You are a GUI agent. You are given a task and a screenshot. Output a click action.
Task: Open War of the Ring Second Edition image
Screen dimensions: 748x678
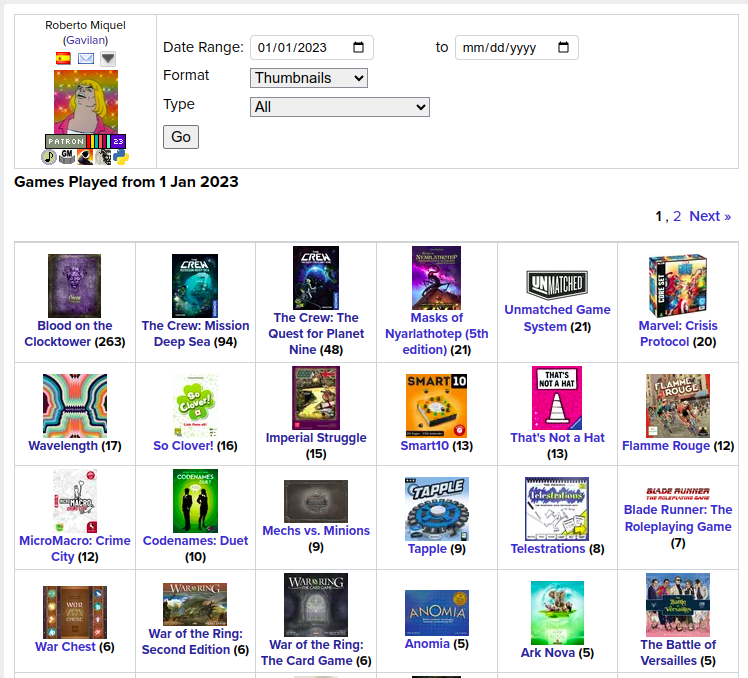click(x=195, y=605)
